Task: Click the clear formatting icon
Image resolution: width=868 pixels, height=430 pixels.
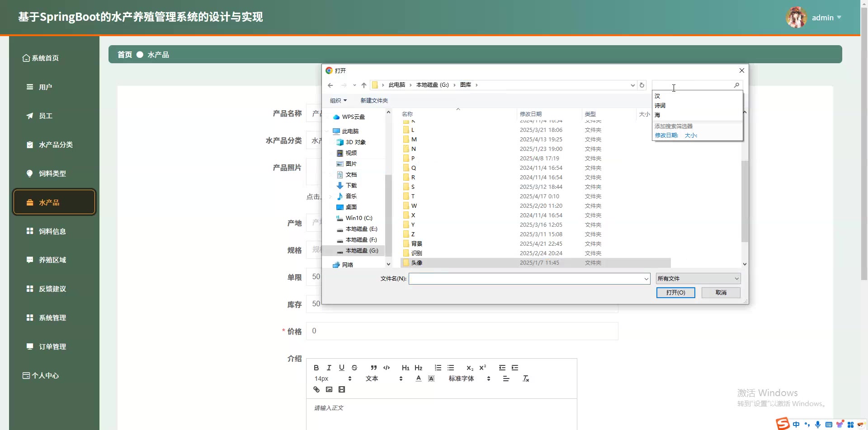Action: click(526, 379)
